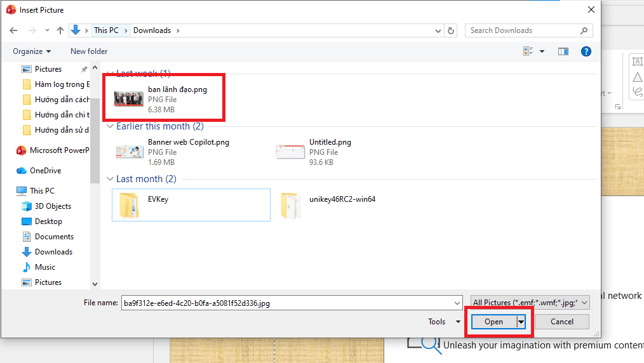
Task: Select This PC in navigation pane
Action: coord(36,191)
